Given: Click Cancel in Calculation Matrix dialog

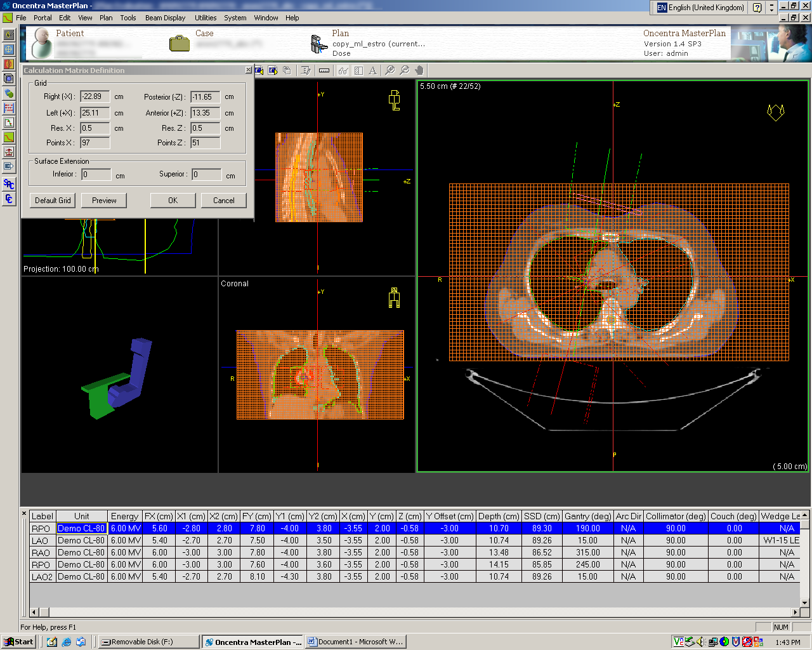Looking at the screenshot, I should point(223,201).
